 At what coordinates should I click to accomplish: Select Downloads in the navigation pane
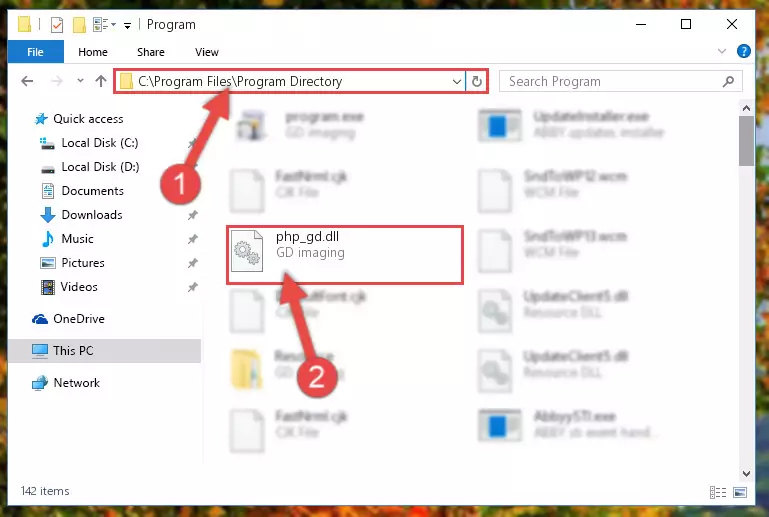click(92, 215)
